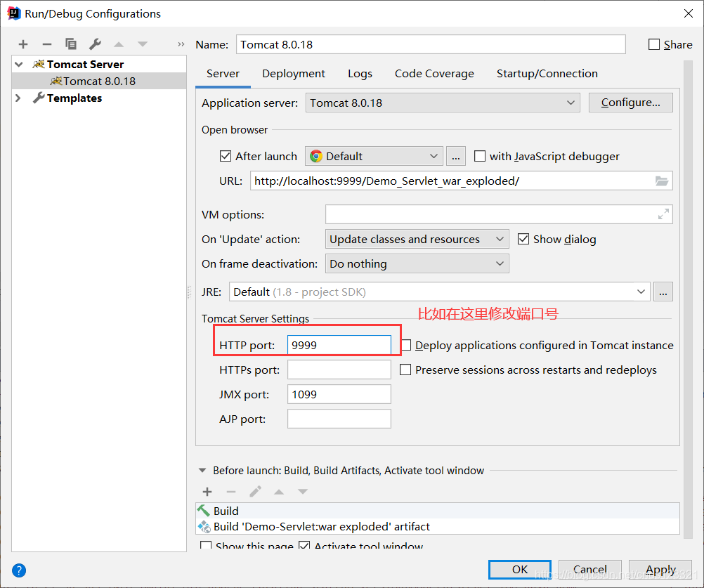The height and width of the screenshot is (588, 704).
Task: Browse URL folder icon
Action: coord(662,181)
